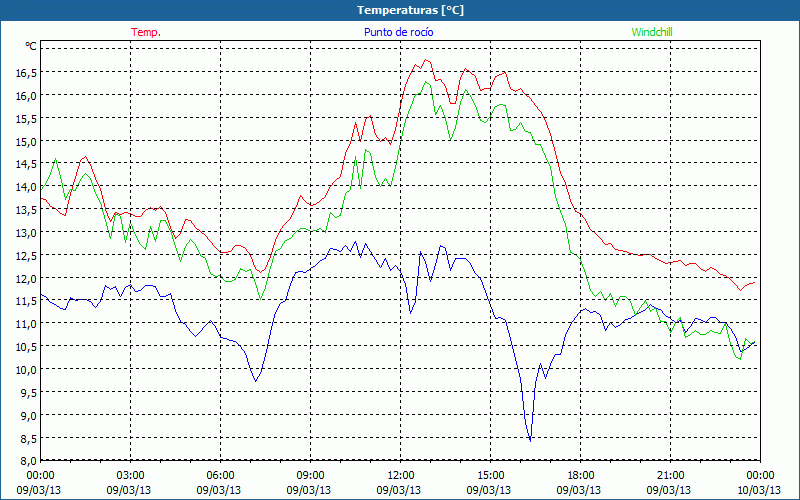The width and height of the screenshot is (800, 500).
Task: Click the 13,5 y-axis value
Action: point(26,210)
